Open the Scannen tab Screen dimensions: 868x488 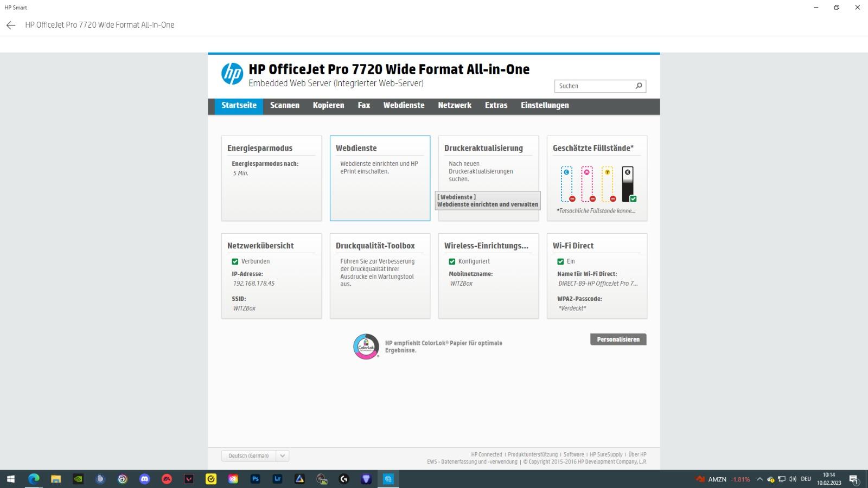point(285,105)
